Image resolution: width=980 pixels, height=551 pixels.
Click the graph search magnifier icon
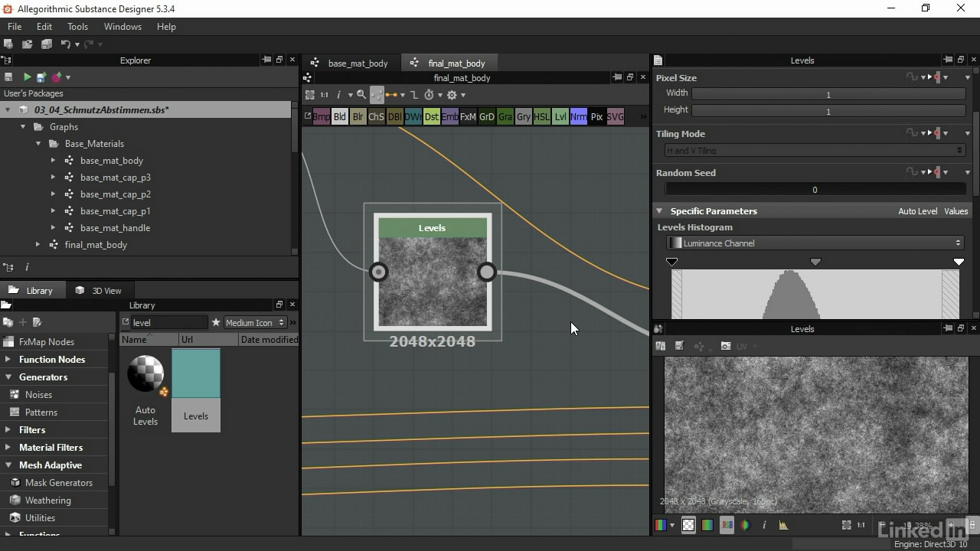pyautogui.click(x=361, y=95)
